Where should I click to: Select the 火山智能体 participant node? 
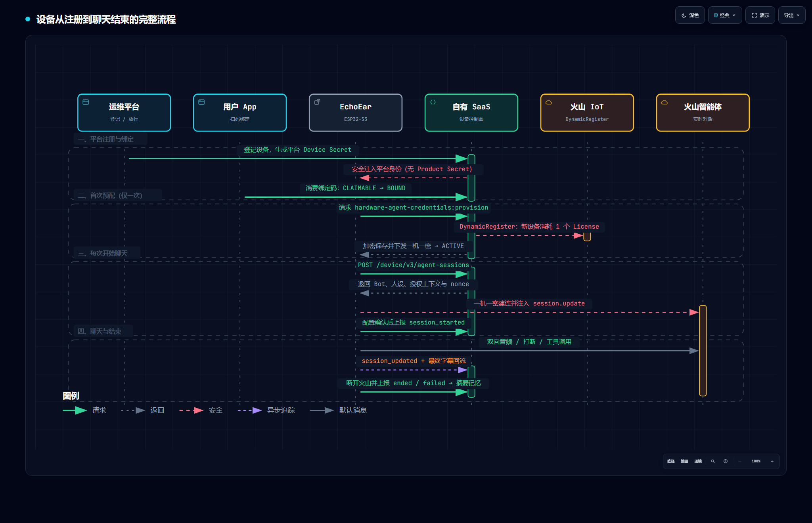tap(703, 113)
